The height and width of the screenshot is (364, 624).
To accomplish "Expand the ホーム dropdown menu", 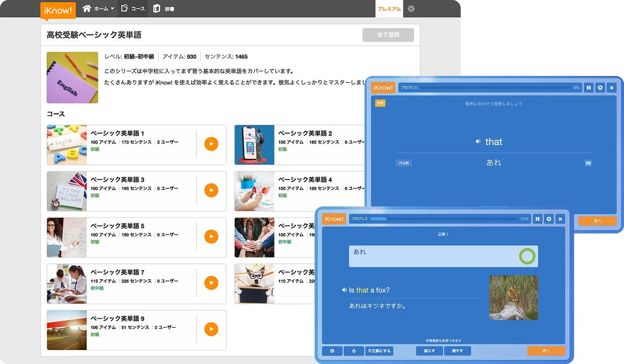I will (x=104, y=8).
